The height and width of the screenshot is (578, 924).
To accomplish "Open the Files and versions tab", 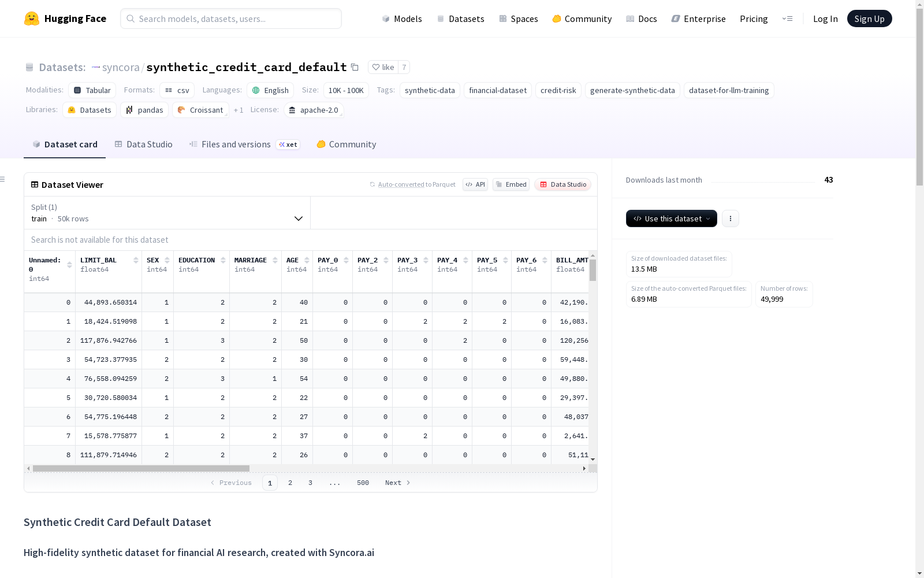I will pos(244,144).
